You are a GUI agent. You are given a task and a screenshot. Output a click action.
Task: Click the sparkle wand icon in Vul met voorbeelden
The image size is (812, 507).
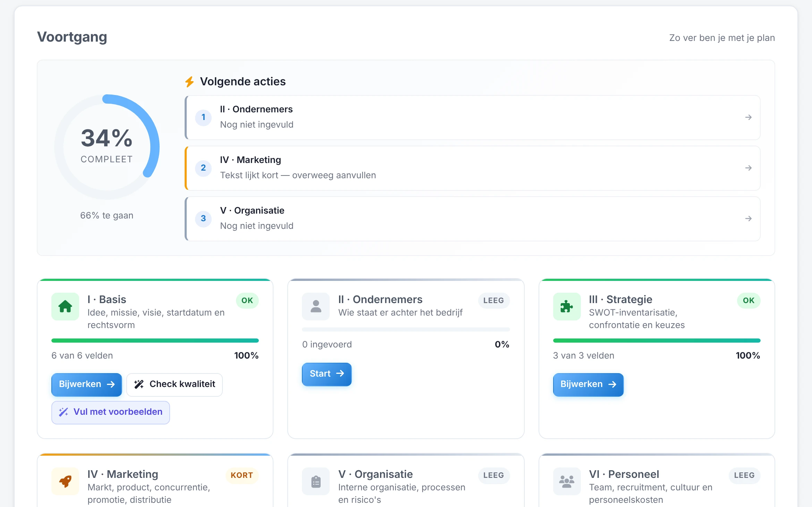[64, 412]
